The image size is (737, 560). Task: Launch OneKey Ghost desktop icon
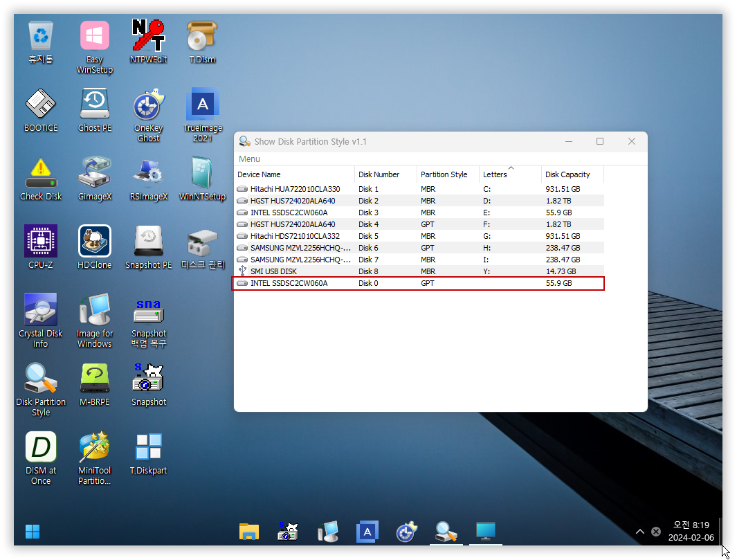(x=149, y=116)
